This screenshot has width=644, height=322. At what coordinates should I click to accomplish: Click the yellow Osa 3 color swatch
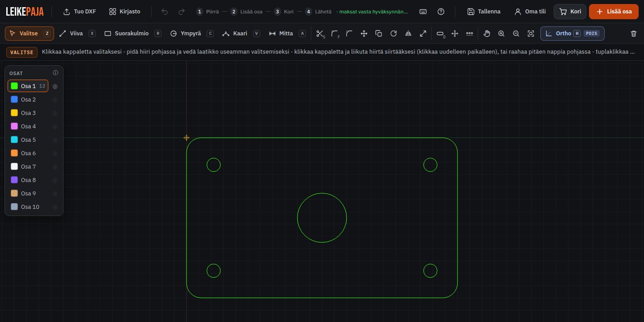click(x=14, y=113)
